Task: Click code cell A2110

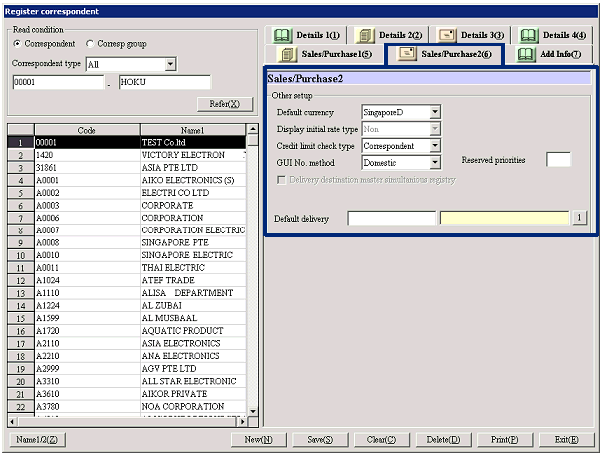Action: tap(87, 343)
